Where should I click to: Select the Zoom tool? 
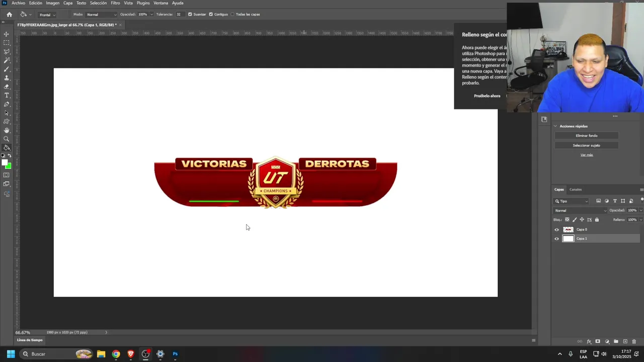tap(7, 139)
